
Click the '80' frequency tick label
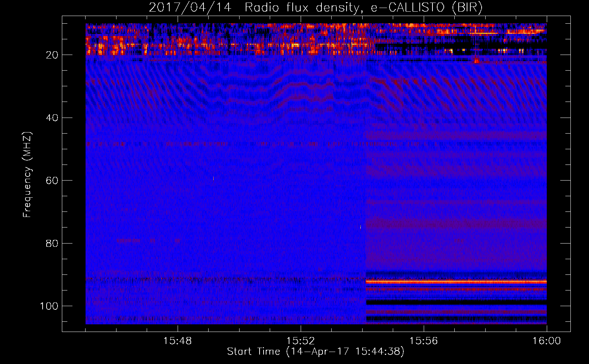[x=52, y=243]
